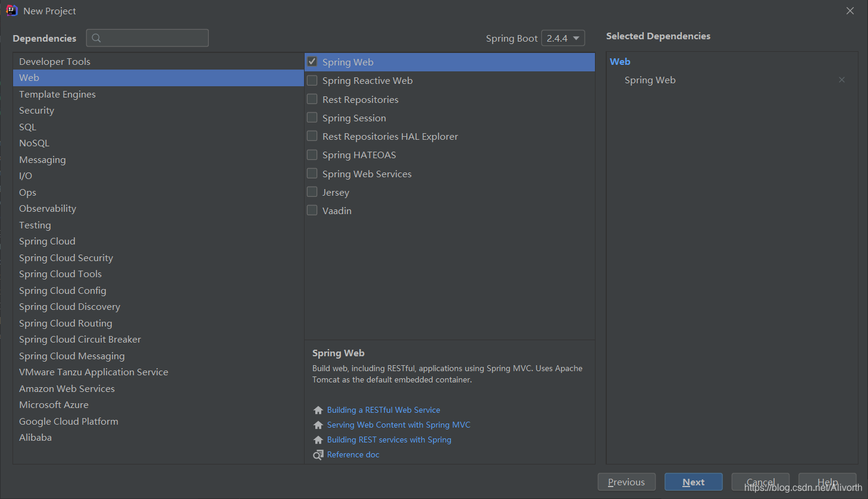Open the Observability category
The image size is (868, 499).
pos(158,209)
